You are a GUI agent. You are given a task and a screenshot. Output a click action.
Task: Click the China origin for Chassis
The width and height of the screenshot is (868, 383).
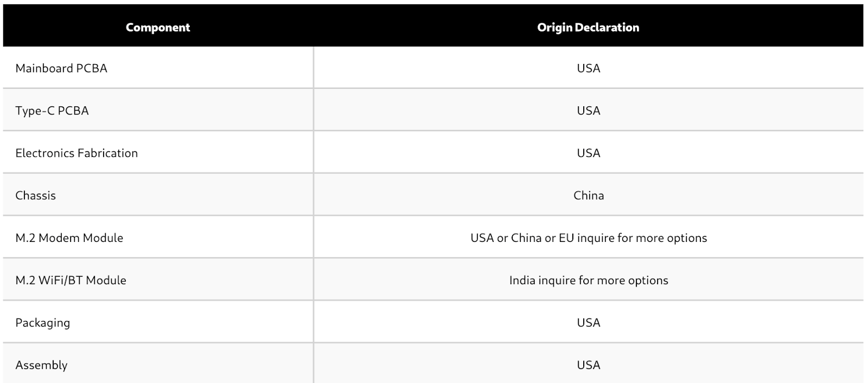point(589,195)
